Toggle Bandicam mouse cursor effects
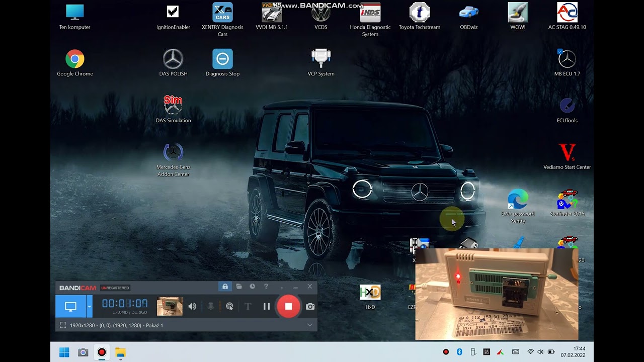Viewport: 644px width, 362px height. coord(229,306)
